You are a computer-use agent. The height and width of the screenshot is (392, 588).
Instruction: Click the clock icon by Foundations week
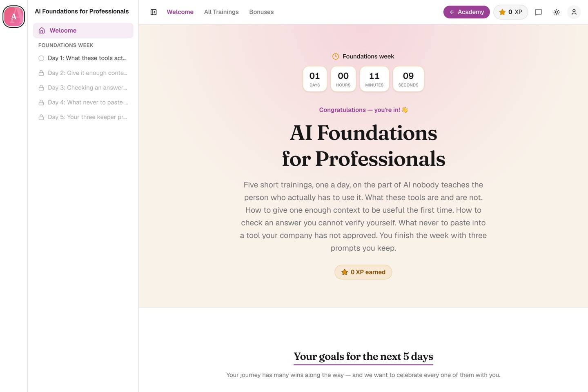pos(336,56)
